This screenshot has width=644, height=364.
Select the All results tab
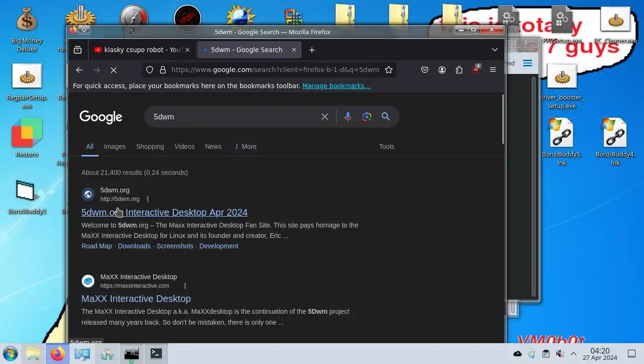[x=89, y=146]
